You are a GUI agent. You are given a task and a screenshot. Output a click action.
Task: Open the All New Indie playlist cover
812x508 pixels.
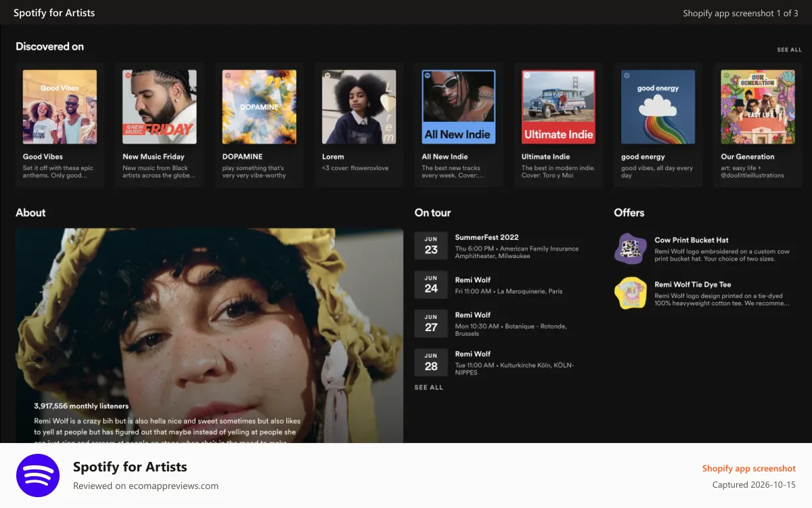click(459, 107)
